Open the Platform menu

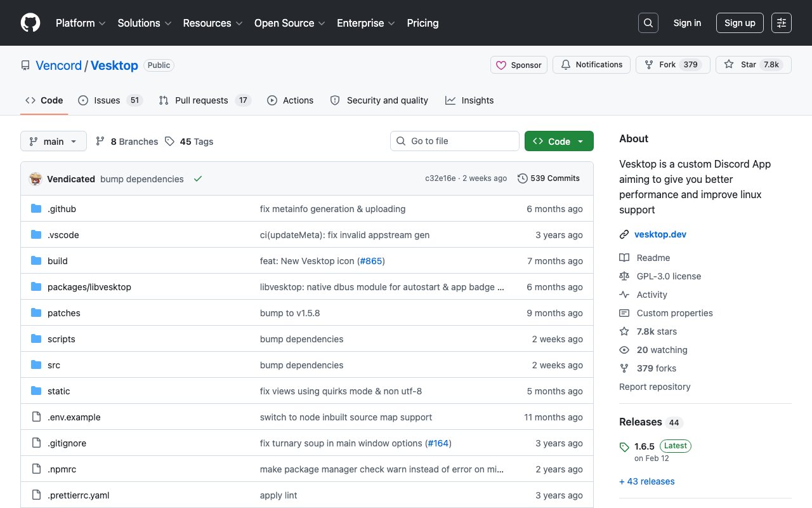click(80, 23)
